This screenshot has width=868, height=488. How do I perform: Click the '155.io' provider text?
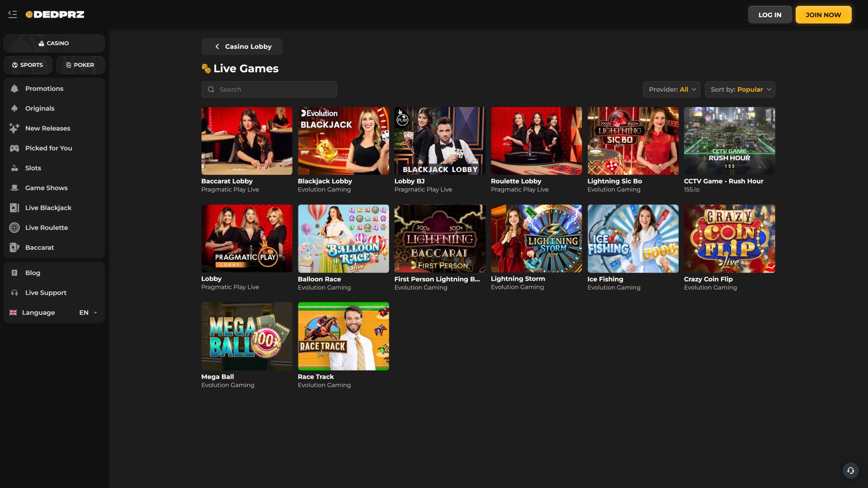point(692,189)
